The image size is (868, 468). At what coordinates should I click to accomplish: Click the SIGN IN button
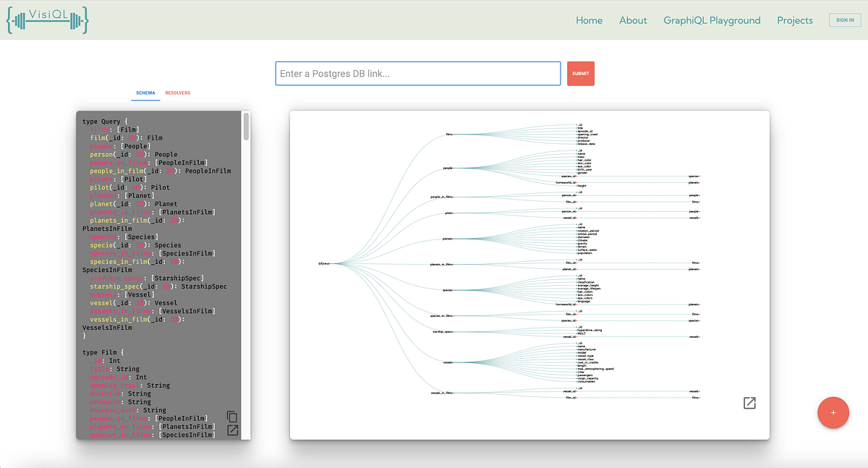click(845, 20)
